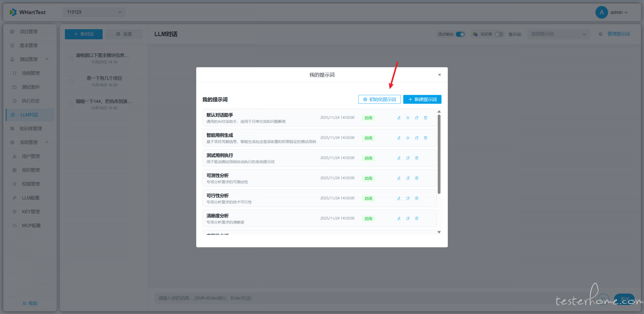The image size is (644, 314).
Task: Delete the 可测性分析 prompt via trash icon
Action: (x=417, y=178)
